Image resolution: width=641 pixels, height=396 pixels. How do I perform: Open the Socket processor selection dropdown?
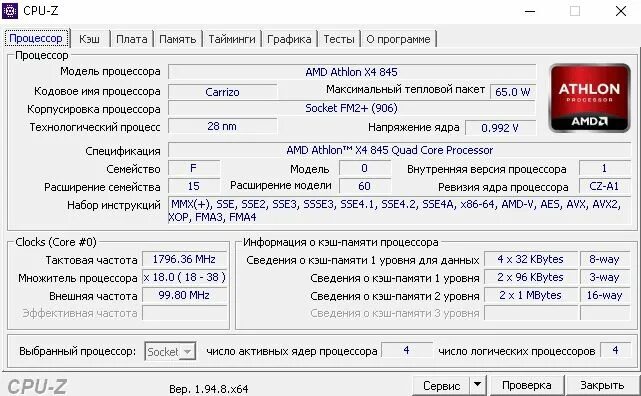[x=170, y=351]
